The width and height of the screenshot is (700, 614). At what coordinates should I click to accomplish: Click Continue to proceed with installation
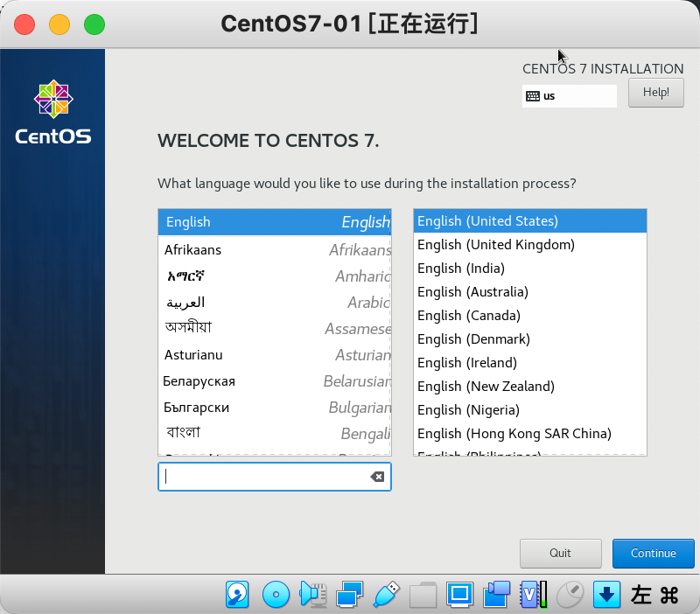click(653, 554)
